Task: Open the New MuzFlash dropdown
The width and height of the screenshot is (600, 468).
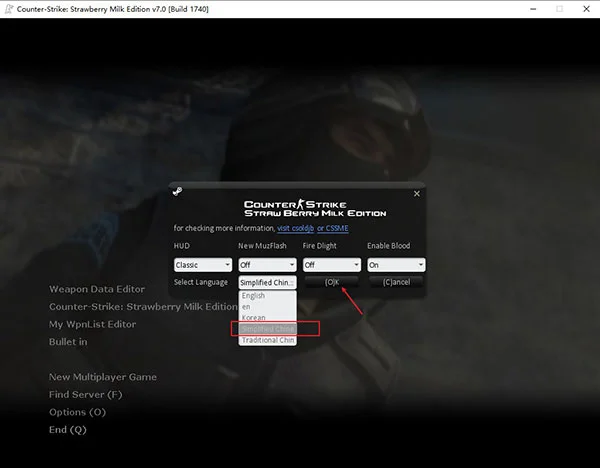Action: [267, 265]
